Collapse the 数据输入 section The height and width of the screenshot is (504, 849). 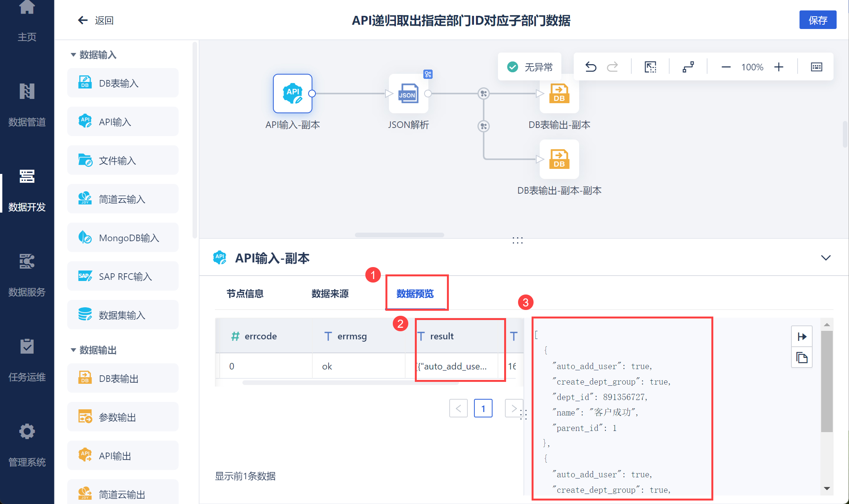pyautogui.click(x=73, y=55)
